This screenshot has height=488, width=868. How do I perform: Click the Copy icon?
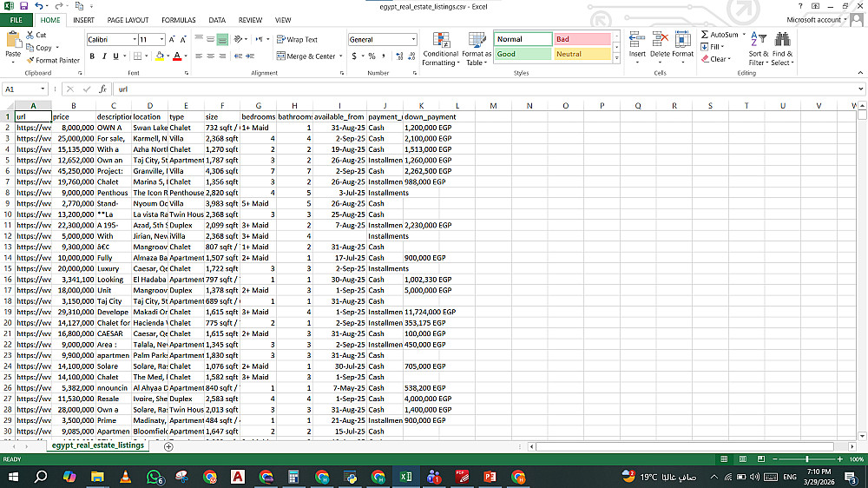30,48
